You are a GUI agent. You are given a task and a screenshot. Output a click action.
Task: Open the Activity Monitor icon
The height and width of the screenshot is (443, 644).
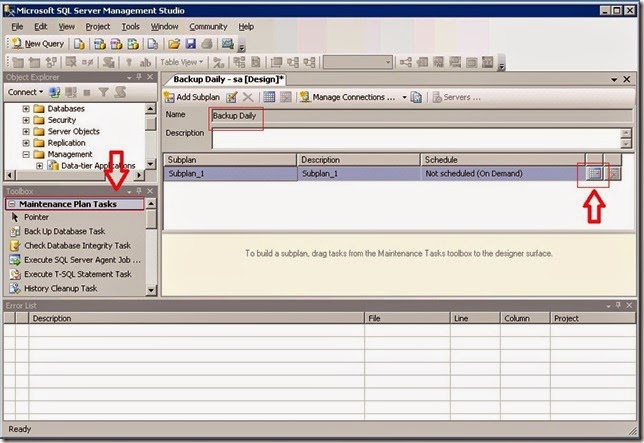click(x=228, y=44)
